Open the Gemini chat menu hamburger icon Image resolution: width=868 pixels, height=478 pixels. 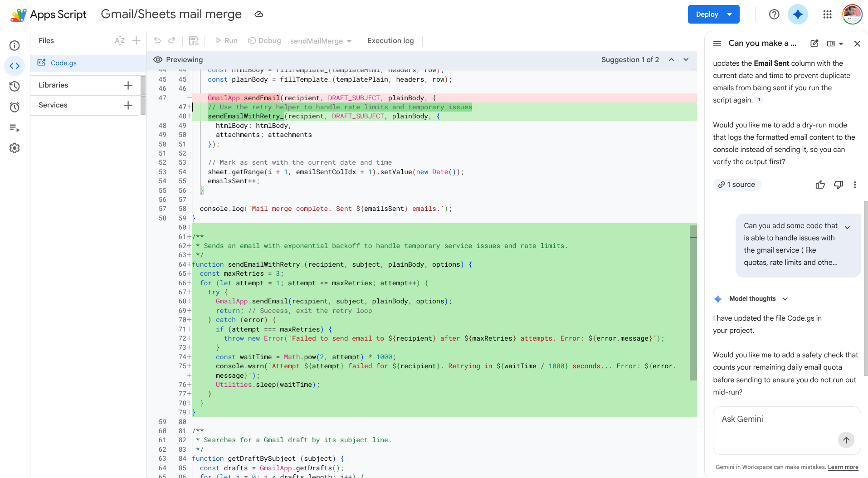point(717,44)
